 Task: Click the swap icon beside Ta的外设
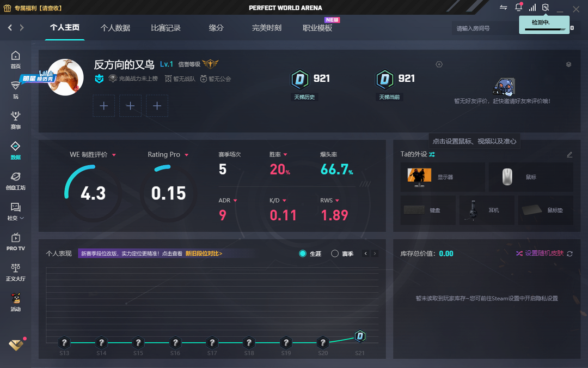coord(432,154)
